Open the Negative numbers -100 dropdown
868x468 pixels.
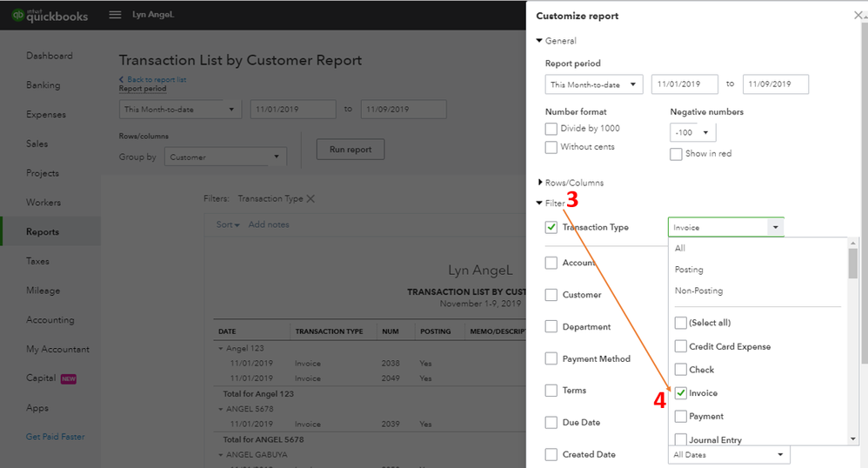(x=693, y=133)
